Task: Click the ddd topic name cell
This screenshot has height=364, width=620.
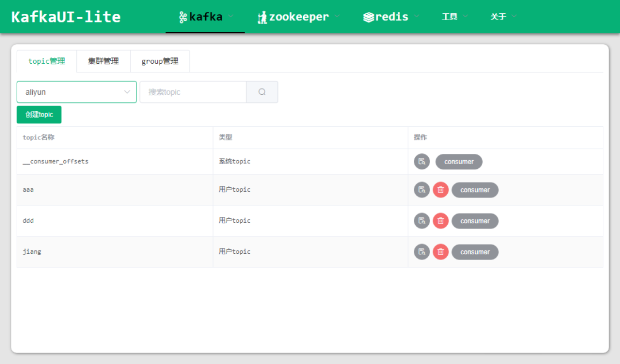Action: (x=115, y=221)
